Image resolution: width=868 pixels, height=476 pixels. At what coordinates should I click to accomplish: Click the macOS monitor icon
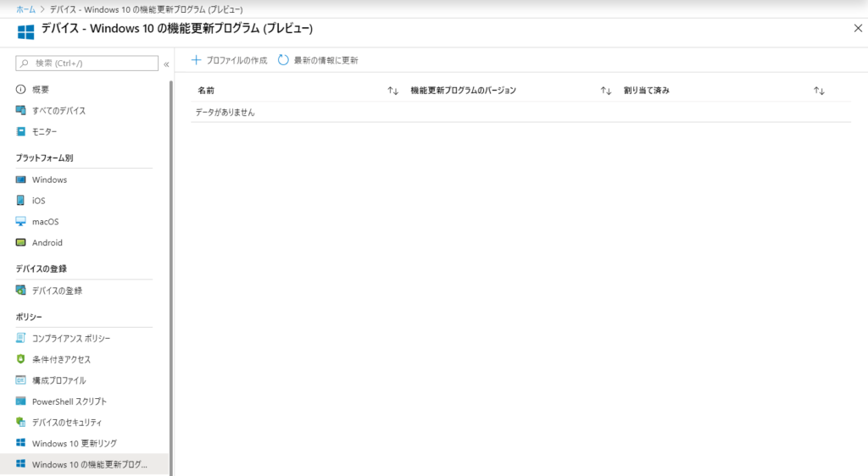pos(20,222)
